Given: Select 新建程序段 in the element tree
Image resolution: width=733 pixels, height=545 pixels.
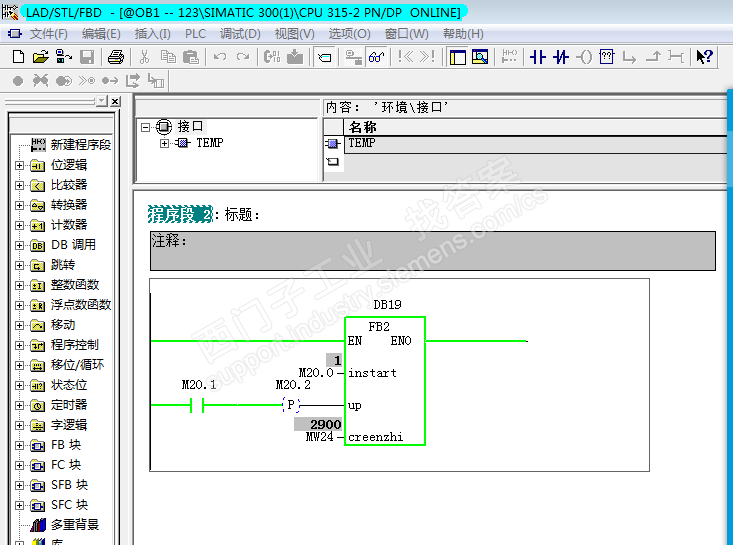Looking at the screenshot, I should point(80,144).
